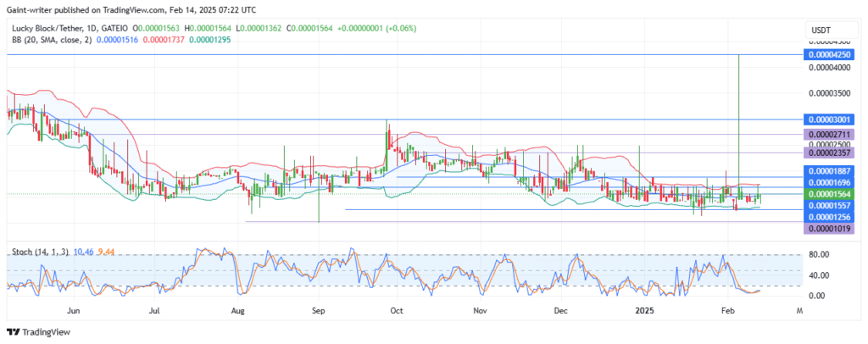Click the BB lower value 0.00001295
Viewport: 868px width, 344px height.
point(210,40)
